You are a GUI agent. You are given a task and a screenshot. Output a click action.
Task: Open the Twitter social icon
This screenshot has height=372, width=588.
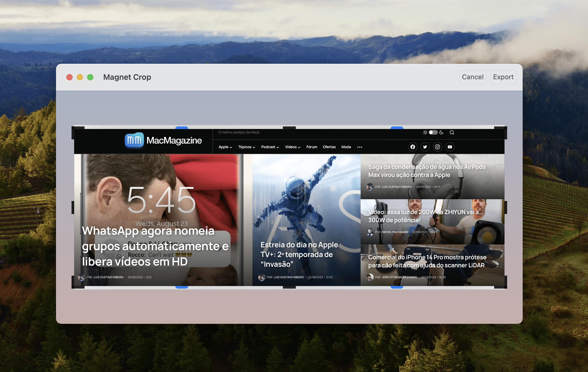[425, 147]
